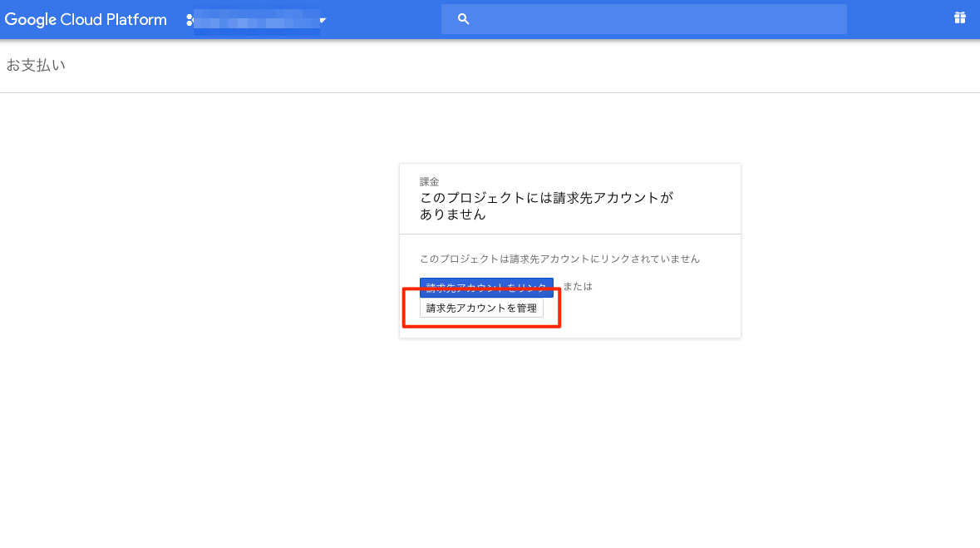Open the project selector dropdown arrow
980x548 pixels.
323,20
